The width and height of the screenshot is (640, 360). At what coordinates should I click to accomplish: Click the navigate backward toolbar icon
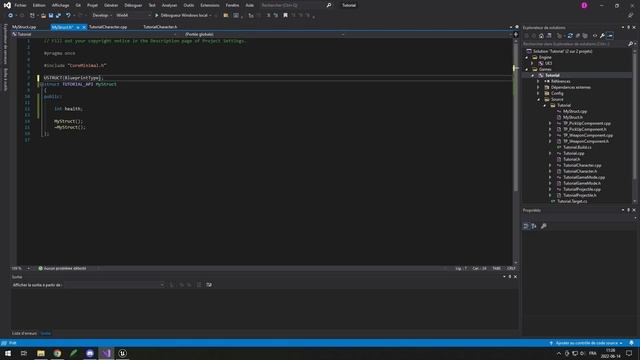click(10, 16)
